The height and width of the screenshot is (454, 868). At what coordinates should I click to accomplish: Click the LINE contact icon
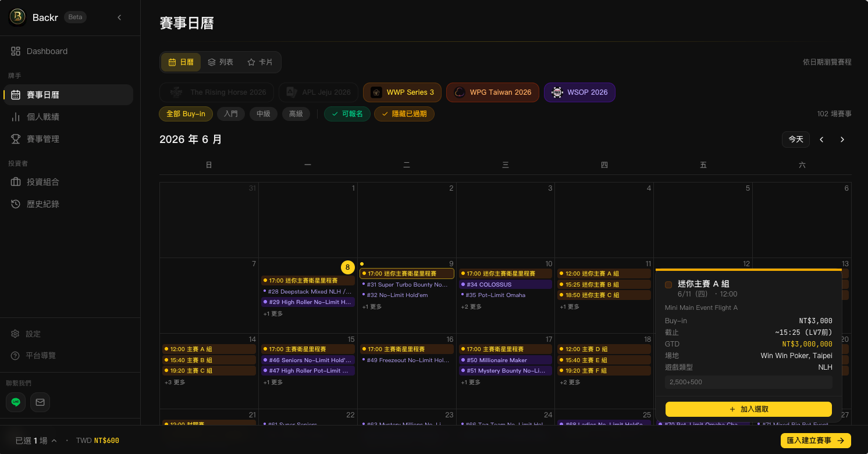pyautogui.click(x=16, y=402)
